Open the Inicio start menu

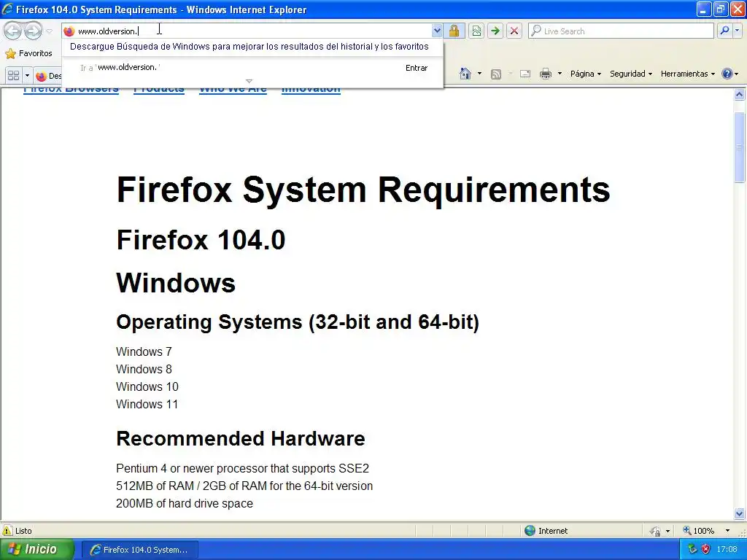coord(36,549)
